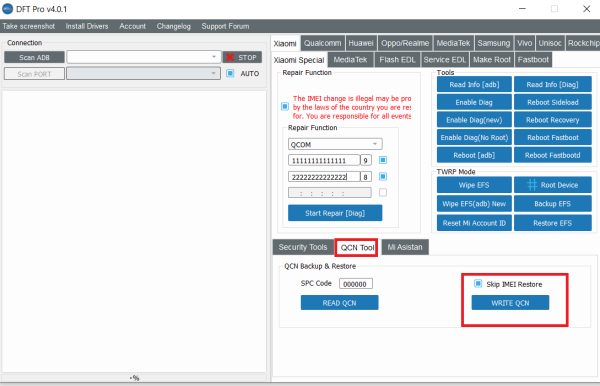Switch to the Unisoc tab
The height and width of the screenshot is (386, 600).
pos(550,43)
